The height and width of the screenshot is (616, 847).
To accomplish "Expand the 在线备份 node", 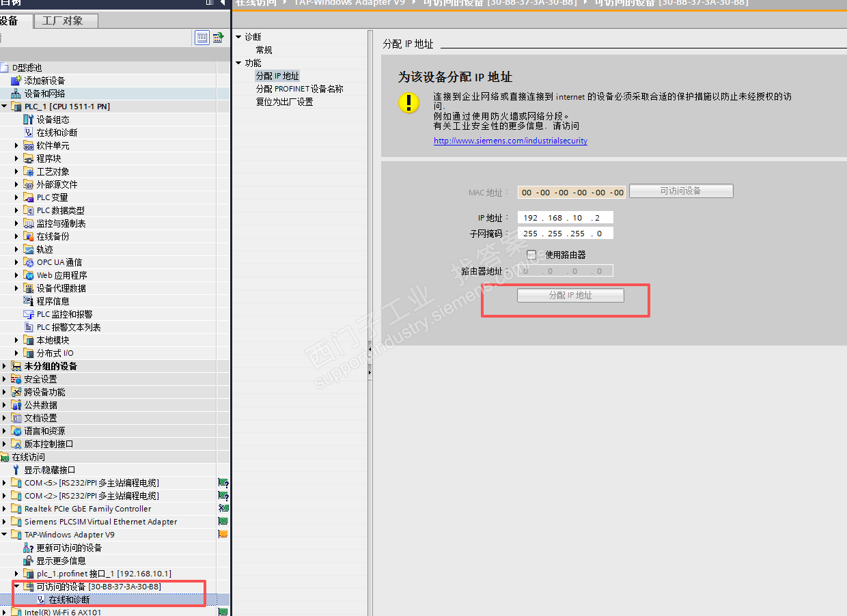I will [x=17, y=236].
